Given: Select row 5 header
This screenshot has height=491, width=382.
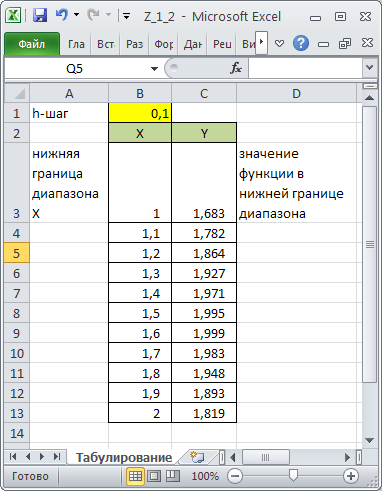Looking at the screenshot, I should tap(17, 253).
